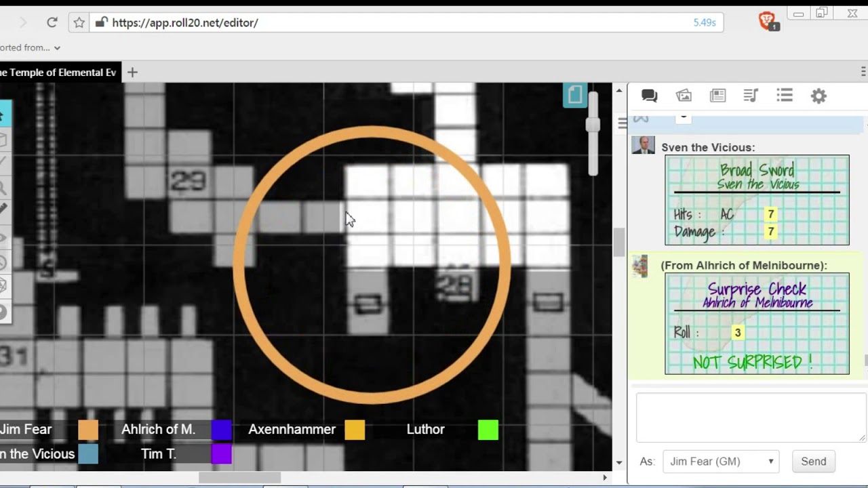868x488 pixels.
Task: Reload the page with refresh icon
Action: 52,22
